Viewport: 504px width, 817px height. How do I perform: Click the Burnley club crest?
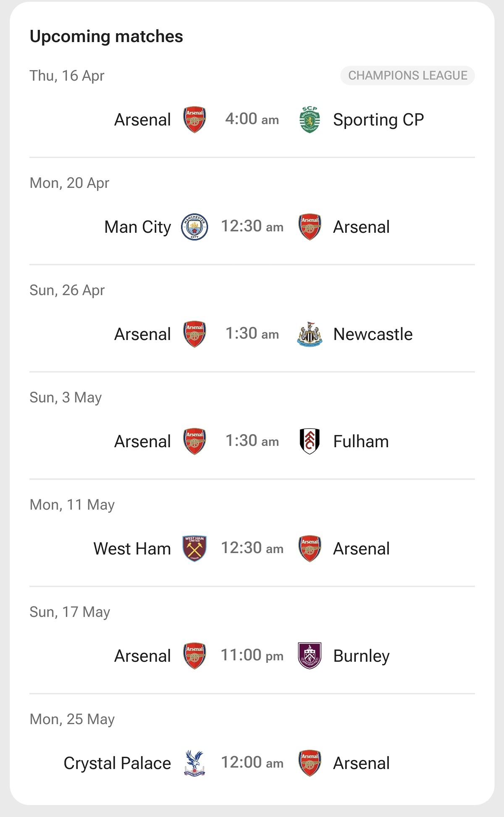[310, 656]
